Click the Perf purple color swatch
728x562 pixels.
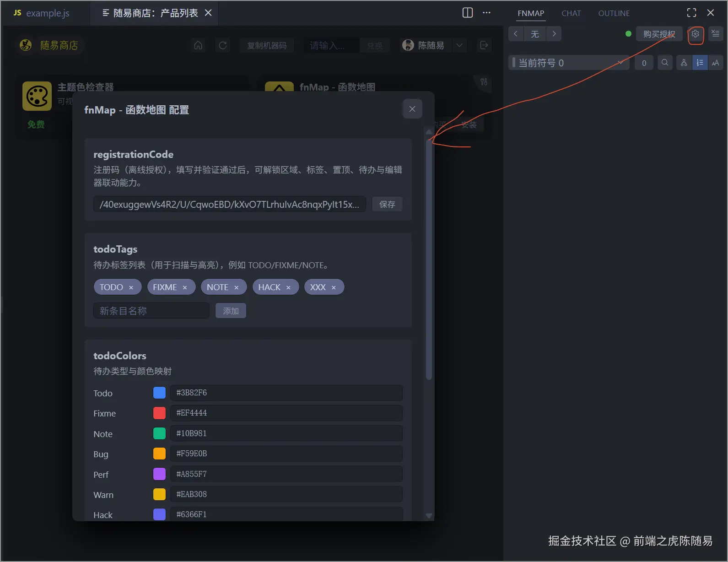(159, 474)
